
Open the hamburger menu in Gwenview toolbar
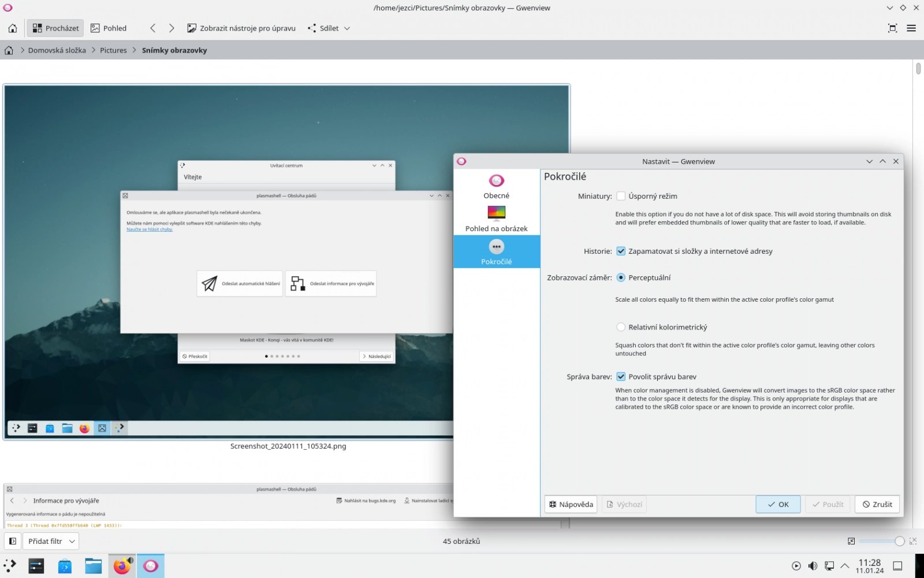[x=911, y=28]
